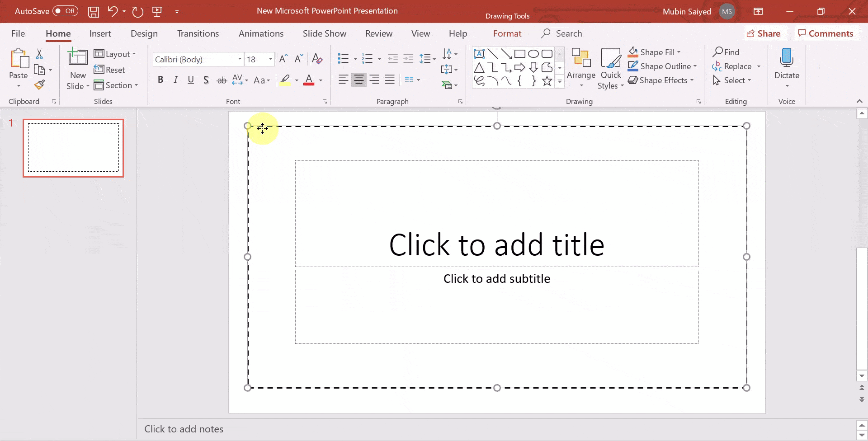This screenshot has height=441, width=868.
Task: Toggle italic formatting
Action: tap(176, 80)
